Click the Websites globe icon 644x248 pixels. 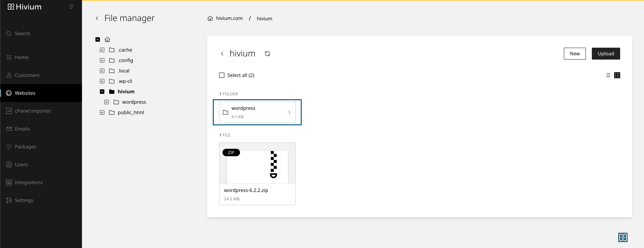click(x=9, y=93)
